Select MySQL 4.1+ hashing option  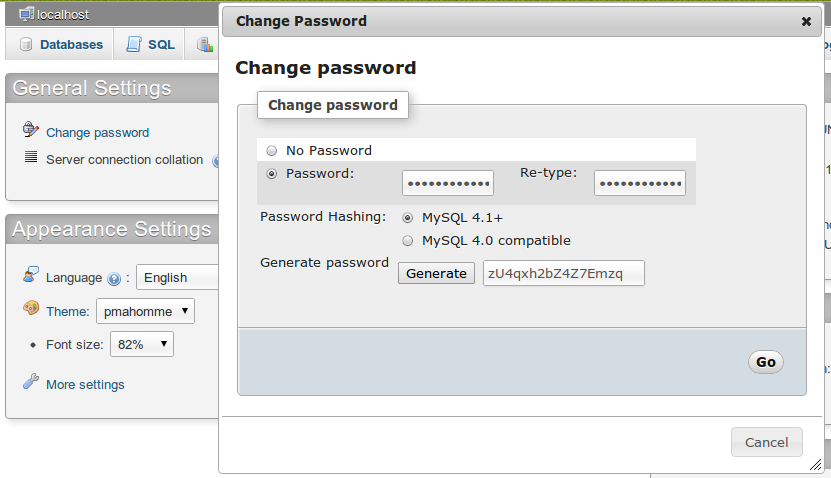tap(407, 217)
